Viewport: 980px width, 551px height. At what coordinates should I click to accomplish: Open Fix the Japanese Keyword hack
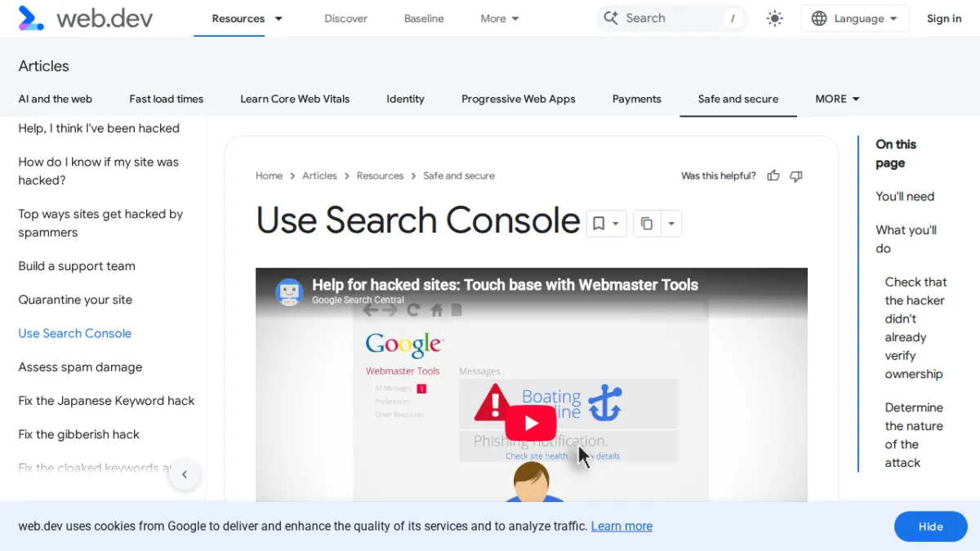pos(106,401)
